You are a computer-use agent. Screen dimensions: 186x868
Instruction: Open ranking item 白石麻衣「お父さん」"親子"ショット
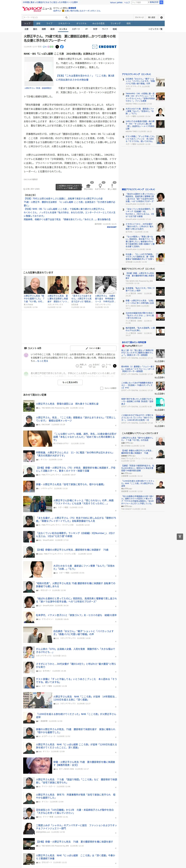click(140, 81)
